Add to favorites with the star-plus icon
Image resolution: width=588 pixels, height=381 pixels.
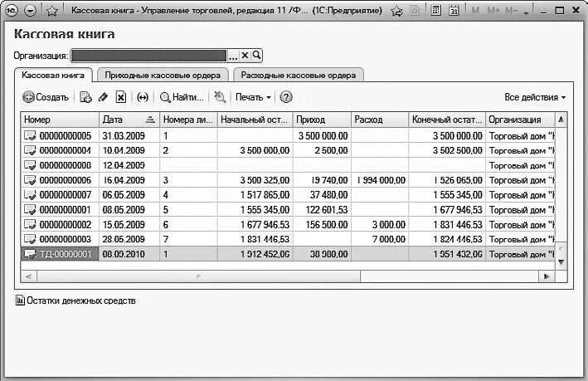click(396, 11)
